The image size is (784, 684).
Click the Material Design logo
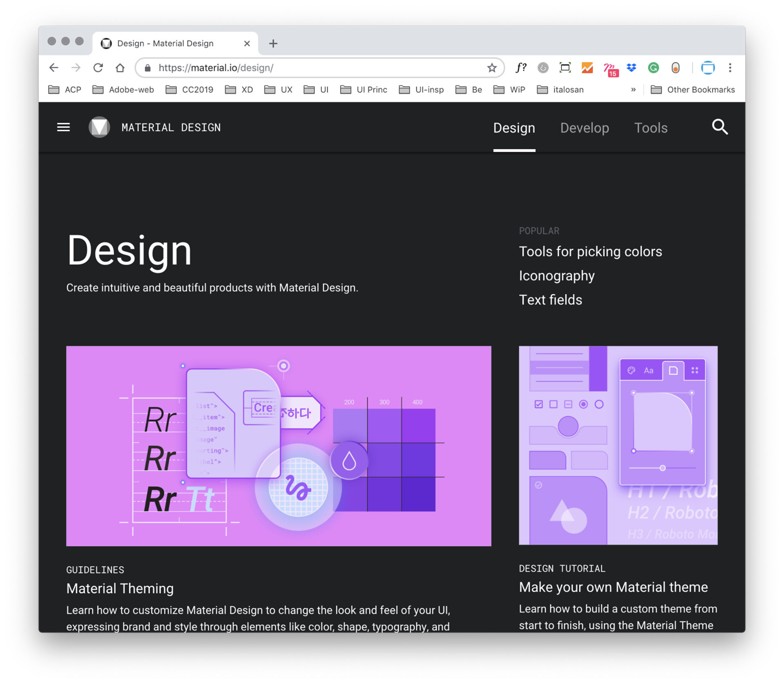tap(99, 127)
